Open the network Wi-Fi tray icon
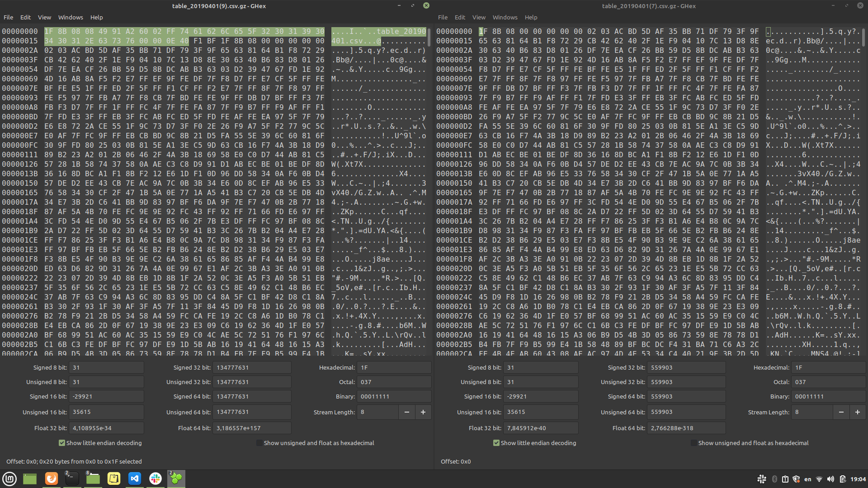 click(819, 479)
